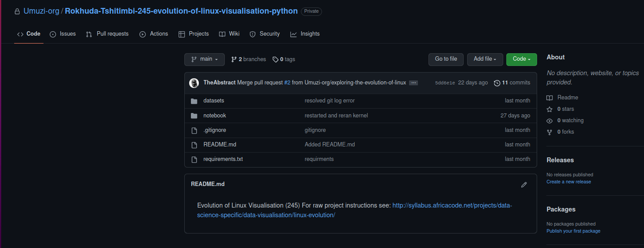Click the stars icon in About
Viewport: 644px width, 248px height.
tap(549, 109)
